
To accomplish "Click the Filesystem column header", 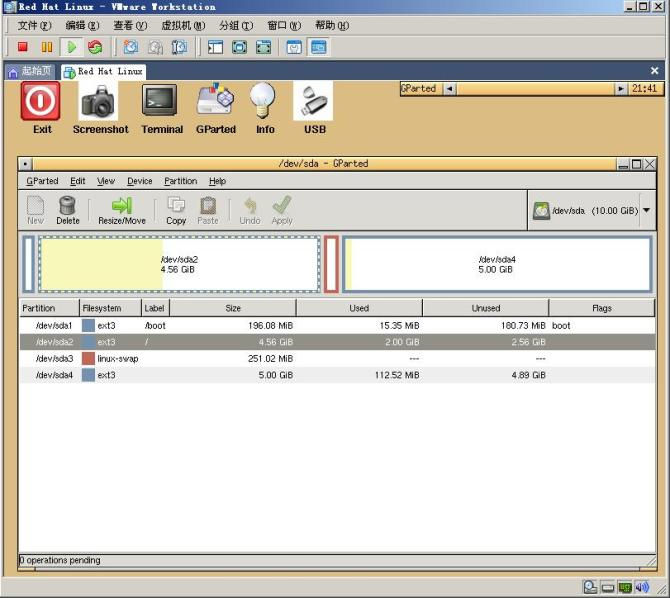I will (x=111, y=308).
